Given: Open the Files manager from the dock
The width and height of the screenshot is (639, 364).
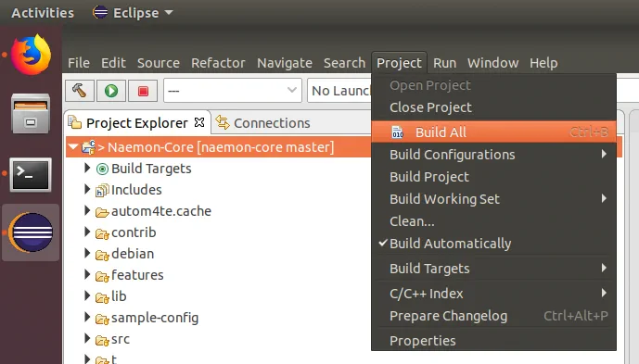Looking at the screenshot, I should tap(31, 114).
